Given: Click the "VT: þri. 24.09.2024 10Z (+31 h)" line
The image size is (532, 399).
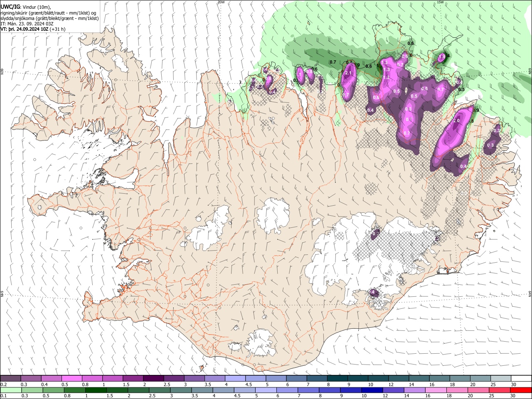Looking at the screenshot, I should coord(33,29).
